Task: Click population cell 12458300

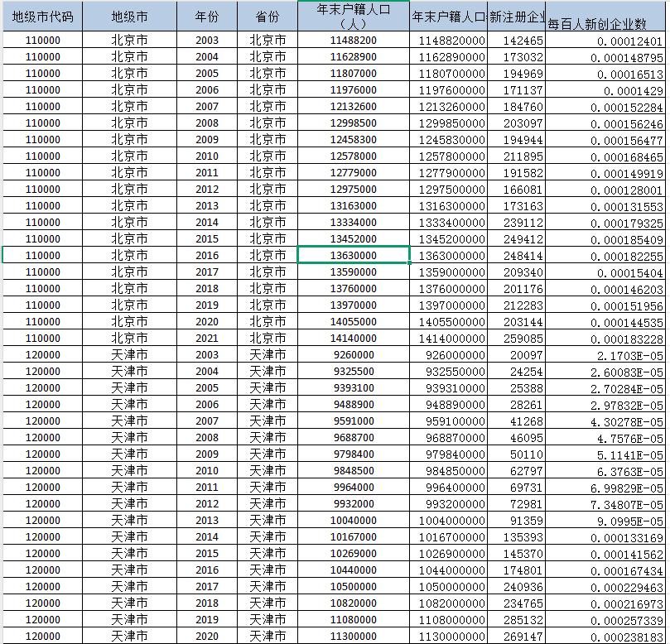Action: click(x=354, y=140)
